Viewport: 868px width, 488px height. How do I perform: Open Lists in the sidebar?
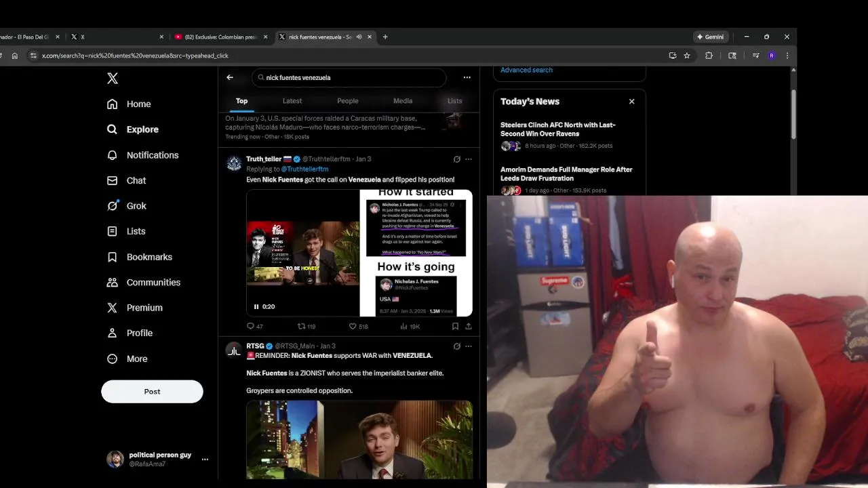pyautogui.click(x=126, y=231)
